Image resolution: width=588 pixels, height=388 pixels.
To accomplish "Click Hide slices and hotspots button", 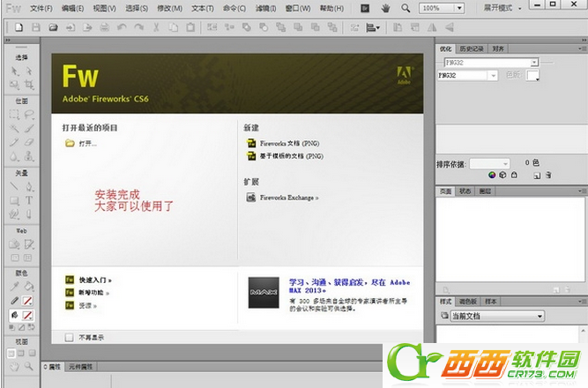I will pyautogui.click(x=15, y=257).
